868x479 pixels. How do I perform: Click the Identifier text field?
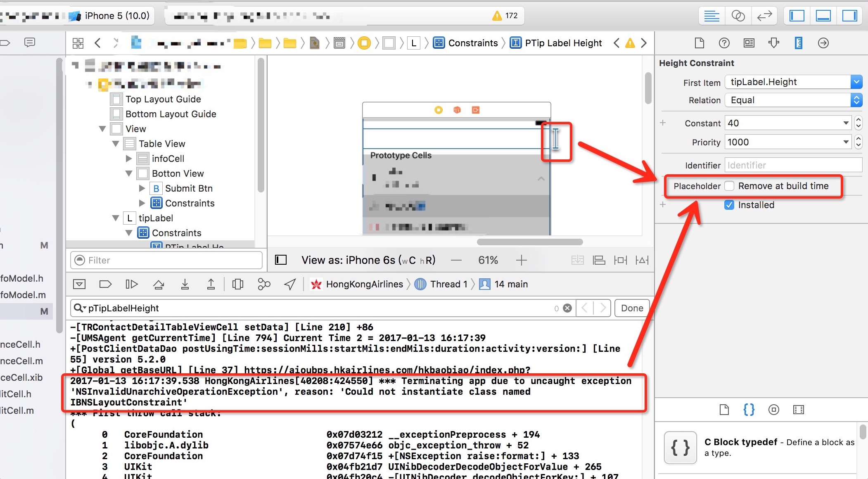793,165
